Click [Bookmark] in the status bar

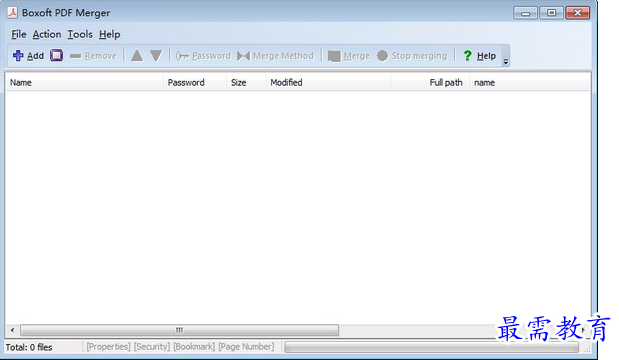tap(194, 347)
